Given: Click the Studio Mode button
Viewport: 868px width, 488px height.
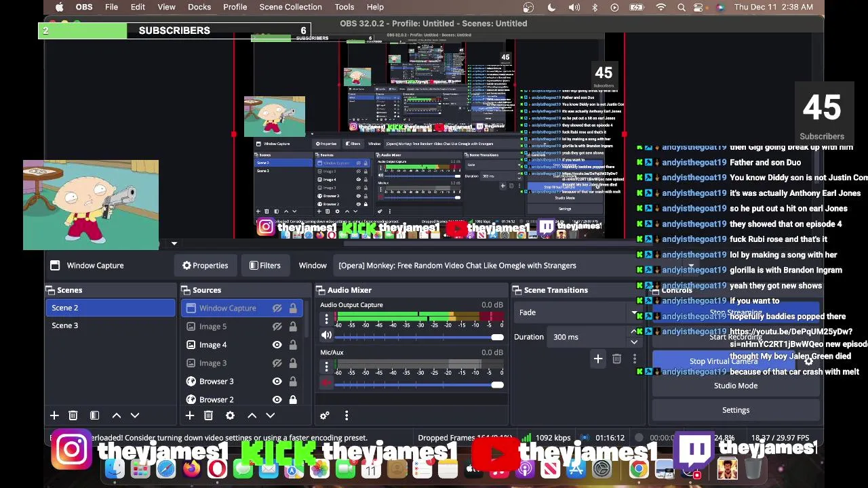Looking at the screenshot, I should tap(736, 386).
